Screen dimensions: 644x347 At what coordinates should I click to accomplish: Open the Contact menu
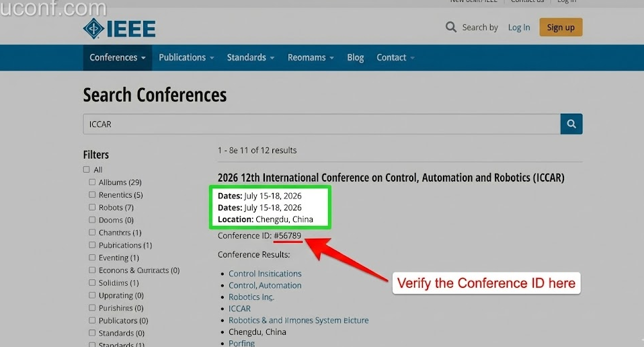pyautogui.click(x=395, y=57)
